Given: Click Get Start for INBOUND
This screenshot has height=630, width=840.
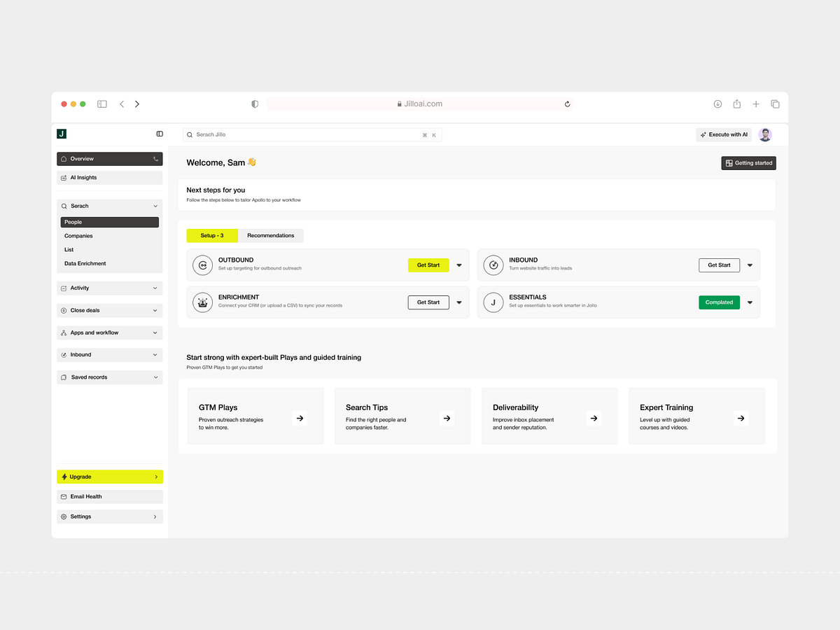Looking at the screenshot, I should click(719, 265).
